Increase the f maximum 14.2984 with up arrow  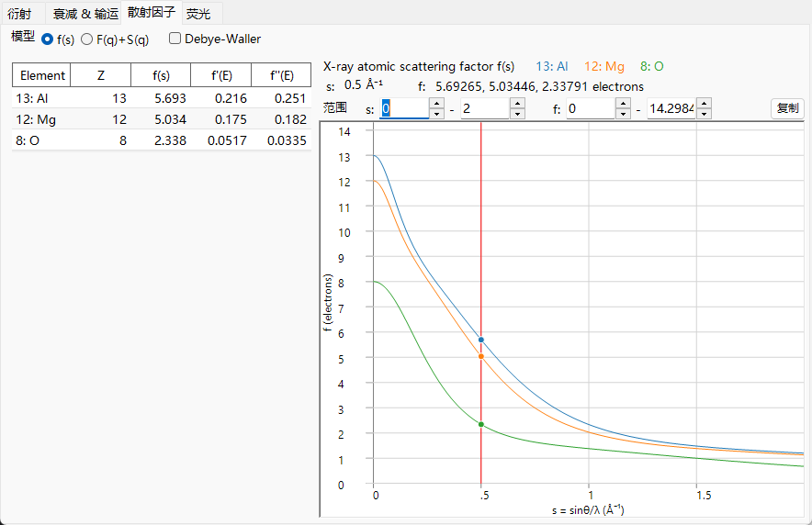pos(705,103)
